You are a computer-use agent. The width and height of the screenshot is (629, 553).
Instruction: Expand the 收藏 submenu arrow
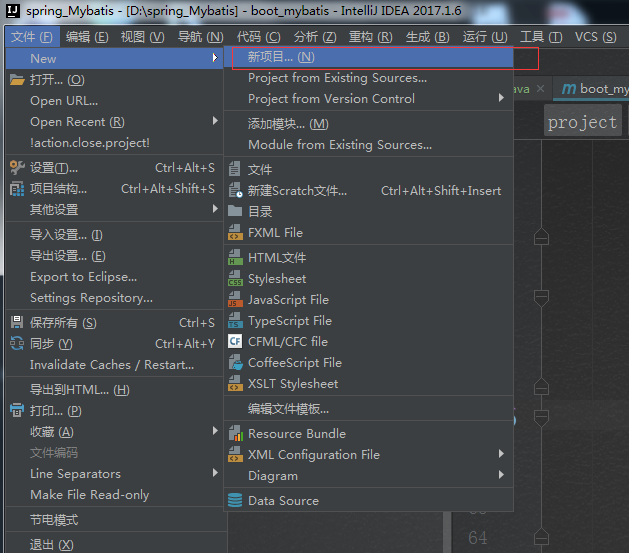(x=215, y=431)
